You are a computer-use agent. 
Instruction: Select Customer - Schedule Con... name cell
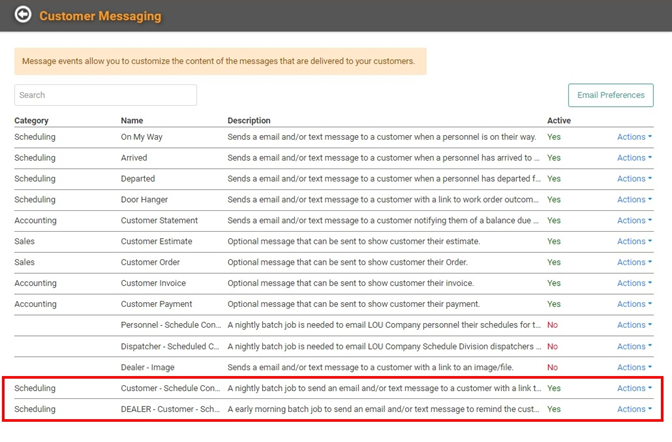pyautogui.click(x=170, y=388)
